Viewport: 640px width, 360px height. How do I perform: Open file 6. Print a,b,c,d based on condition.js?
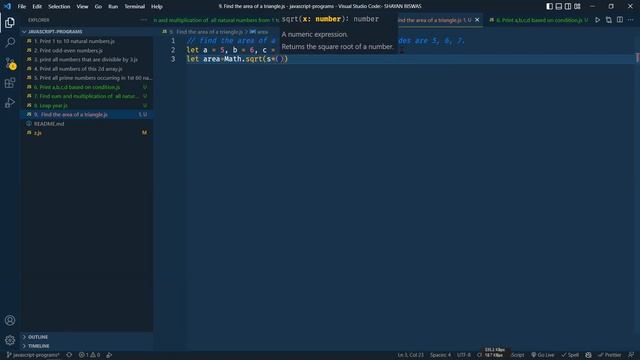(x=87, y=87)
